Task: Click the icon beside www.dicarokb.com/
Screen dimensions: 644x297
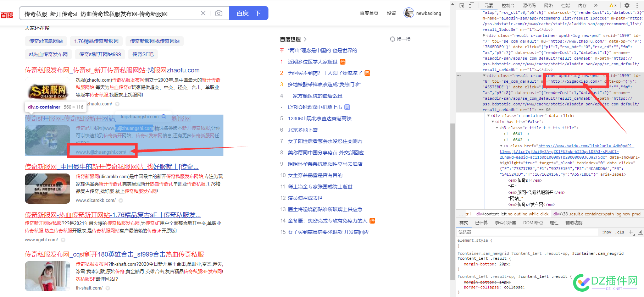Action: point(121,200)
